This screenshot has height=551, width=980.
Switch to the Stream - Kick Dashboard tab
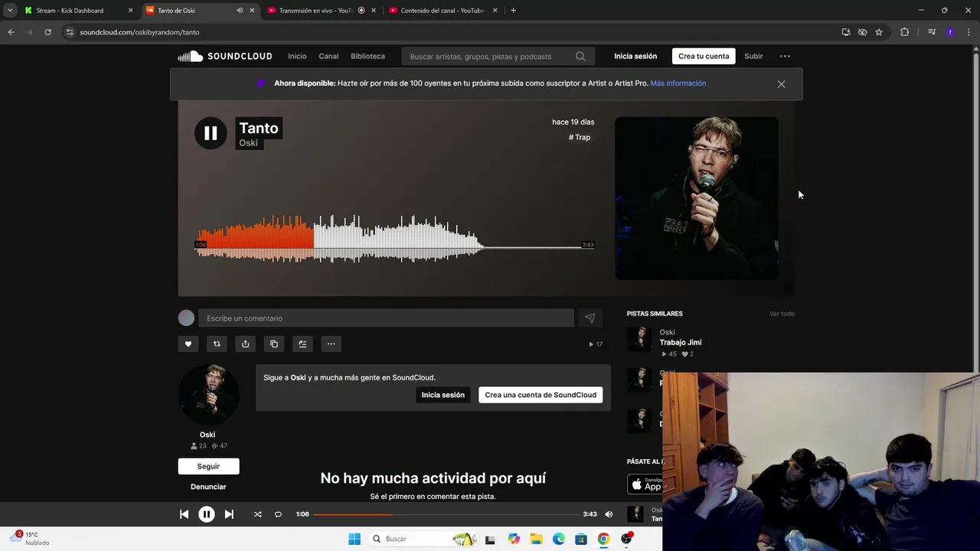point(77,11)
